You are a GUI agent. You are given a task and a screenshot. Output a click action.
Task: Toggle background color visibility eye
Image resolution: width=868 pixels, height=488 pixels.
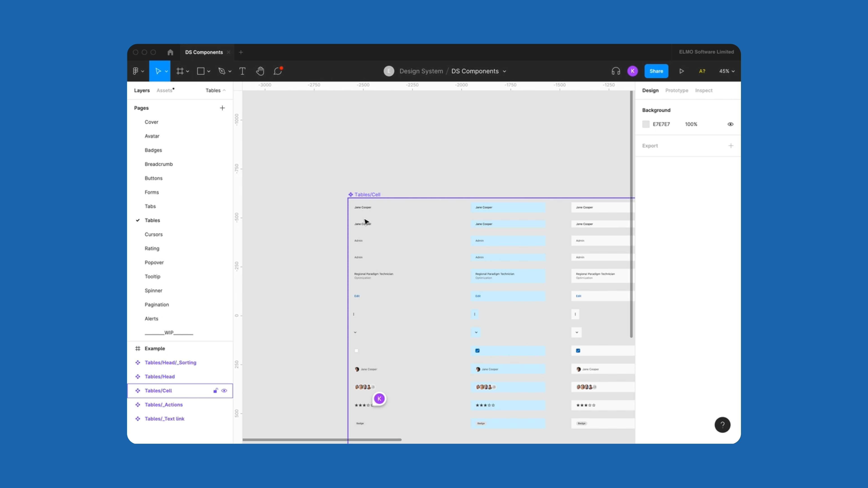coord(730,124)
